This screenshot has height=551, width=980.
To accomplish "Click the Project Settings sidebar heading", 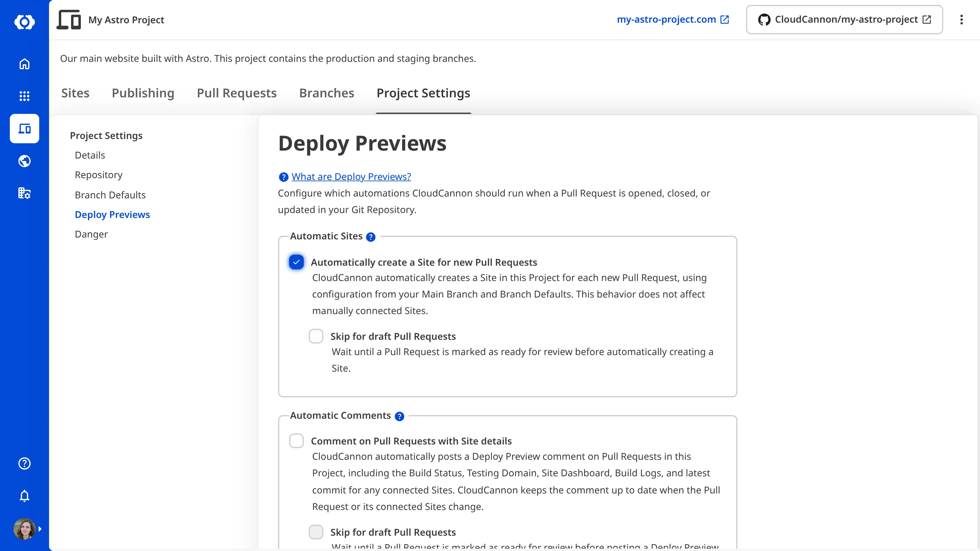I will 106,136.
